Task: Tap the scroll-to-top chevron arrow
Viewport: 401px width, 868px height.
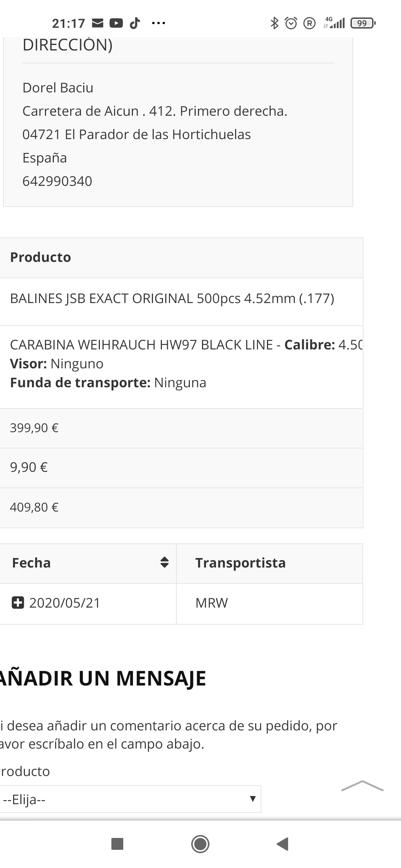Action: [x=362, y=786]
